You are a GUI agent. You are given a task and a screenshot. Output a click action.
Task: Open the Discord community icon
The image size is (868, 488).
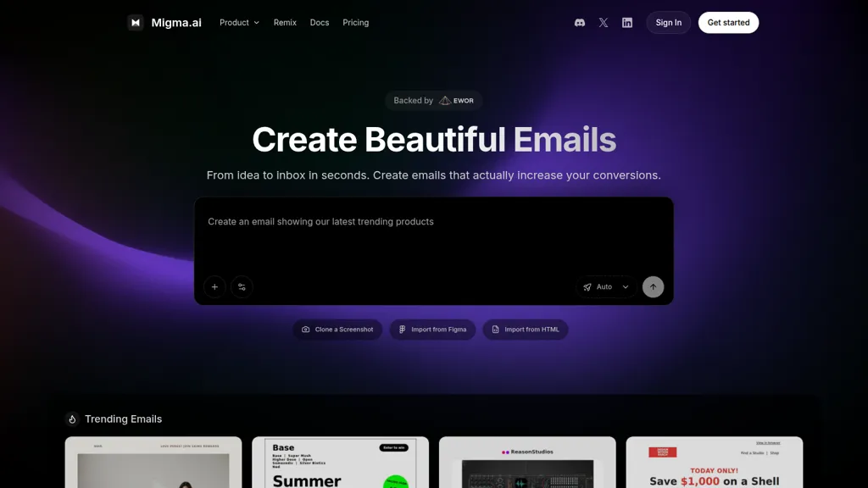click(579, 22)
